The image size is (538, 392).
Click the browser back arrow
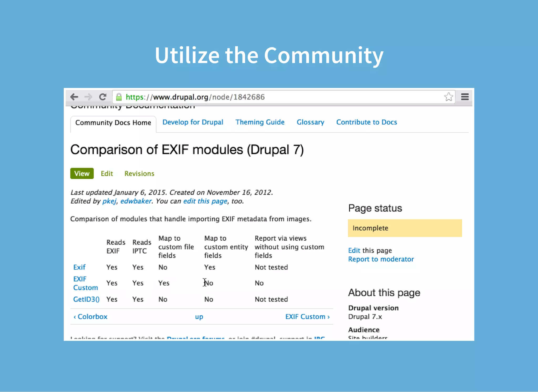coord(74,97)
